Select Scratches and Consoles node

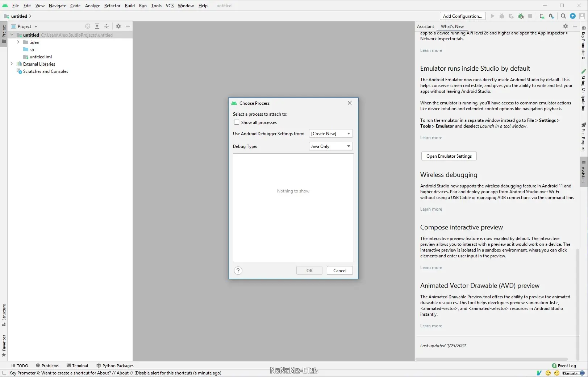(x=42, y=71)
